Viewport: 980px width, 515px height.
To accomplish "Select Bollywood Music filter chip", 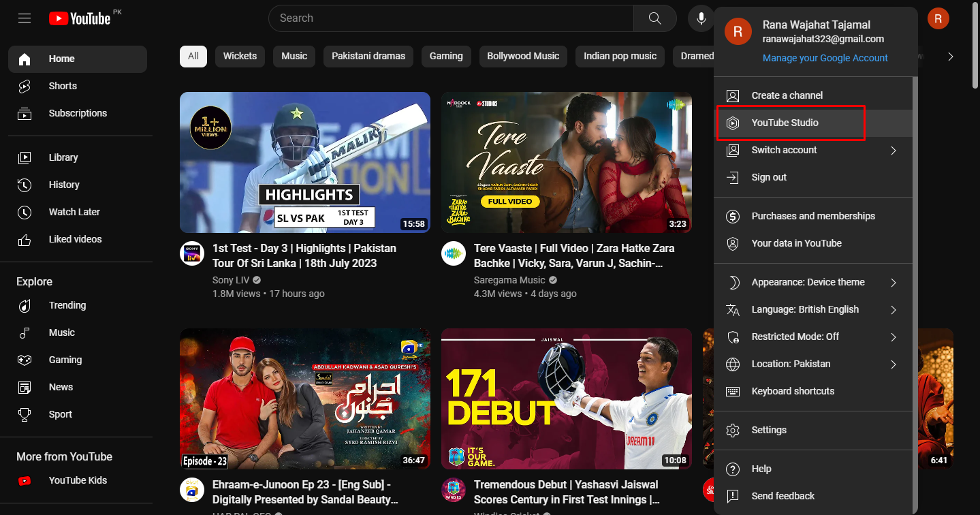I will click(523, 57).
